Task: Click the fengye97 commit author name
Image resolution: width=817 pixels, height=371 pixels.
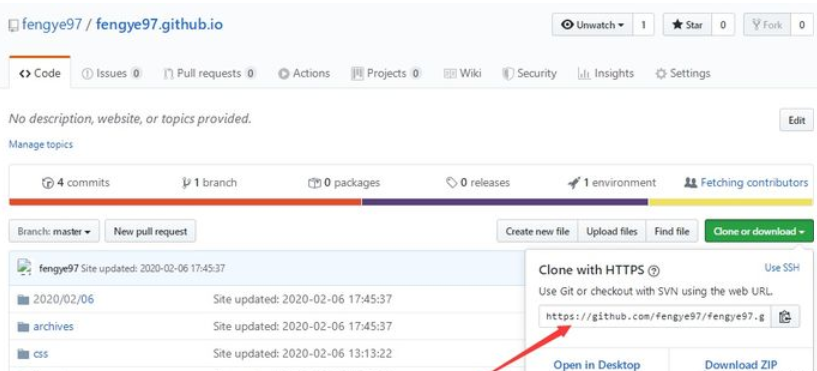Action: coord(59,268)
